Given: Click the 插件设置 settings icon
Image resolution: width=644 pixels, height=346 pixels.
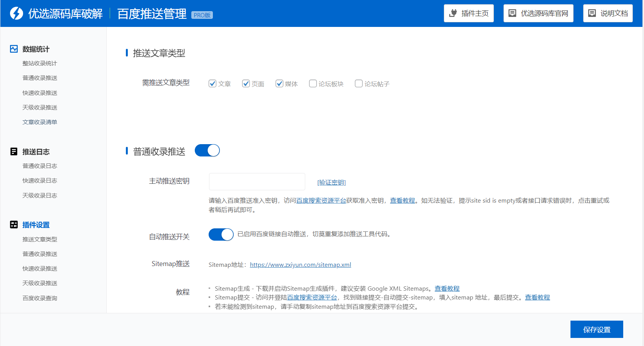Looking at the screenshot, I should [14, 225].
